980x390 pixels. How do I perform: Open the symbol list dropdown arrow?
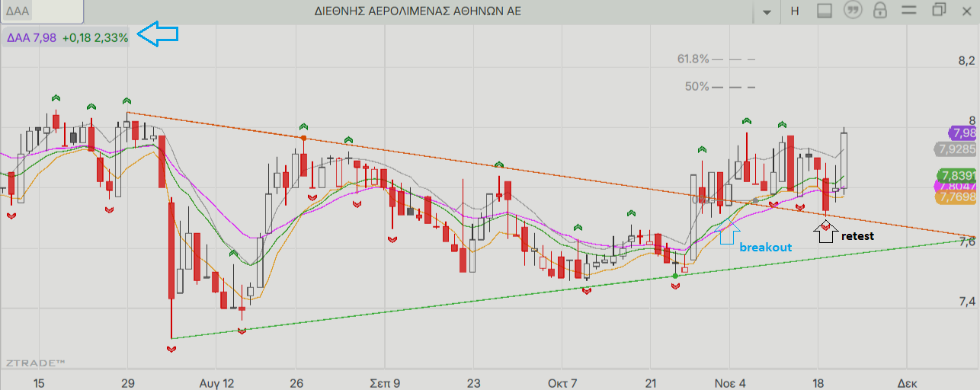coord(767,11)
